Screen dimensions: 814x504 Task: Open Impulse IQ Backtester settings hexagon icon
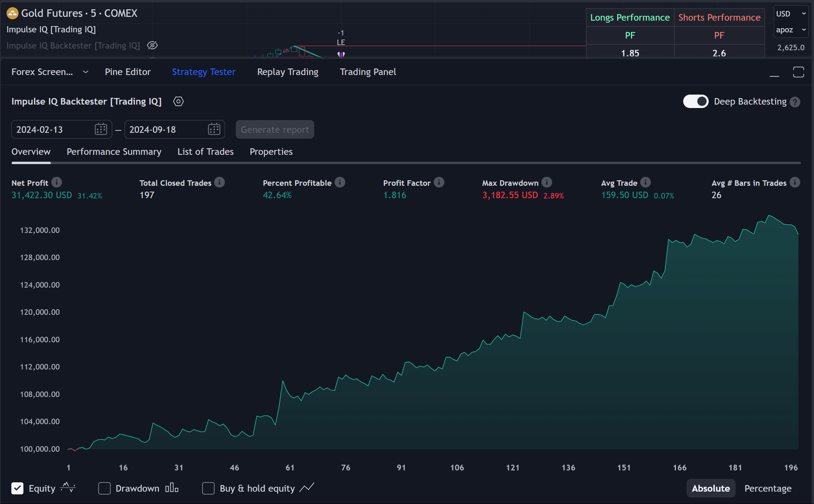tap(178, 101)
